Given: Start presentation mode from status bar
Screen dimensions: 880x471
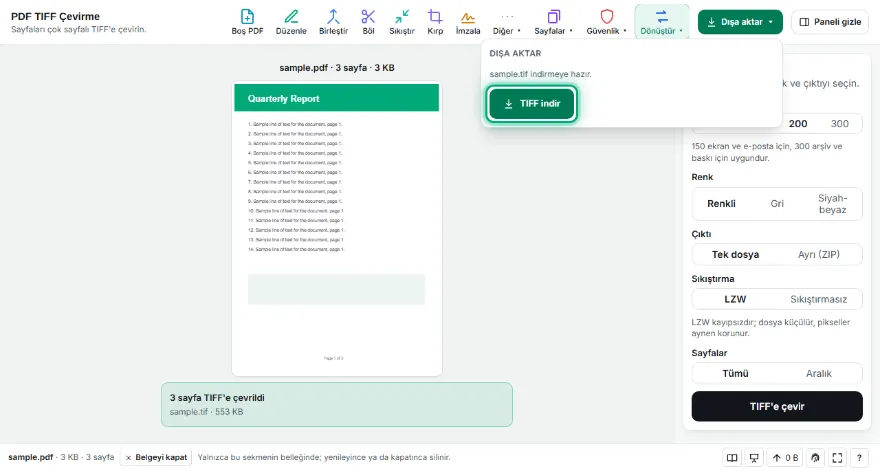Looking at the screenshot, I should 754,458.
